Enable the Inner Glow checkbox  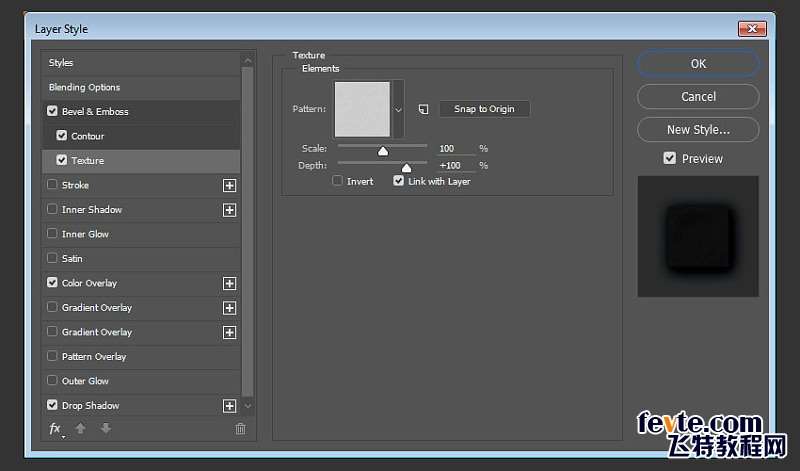pos(52,233)
